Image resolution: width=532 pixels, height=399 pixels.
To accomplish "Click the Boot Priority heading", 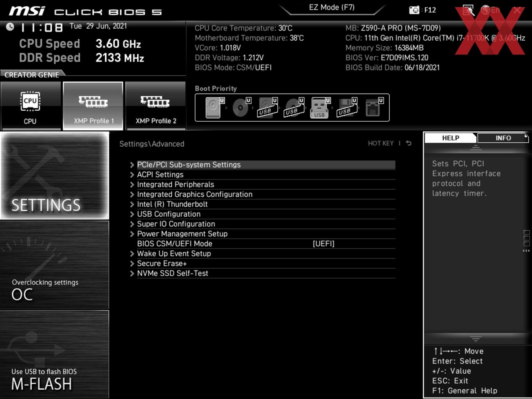I will (x=216, y=88).
